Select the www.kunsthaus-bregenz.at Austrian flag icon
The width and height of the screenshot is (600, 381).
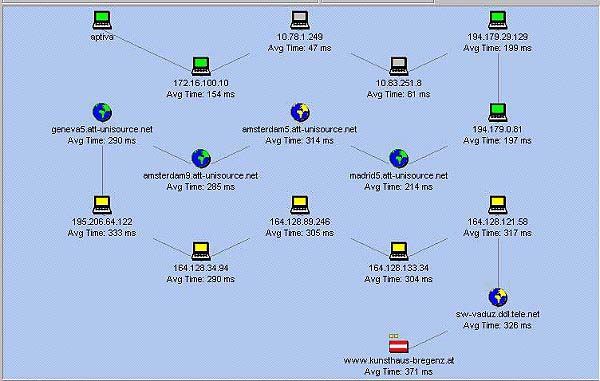pos(399,346)
